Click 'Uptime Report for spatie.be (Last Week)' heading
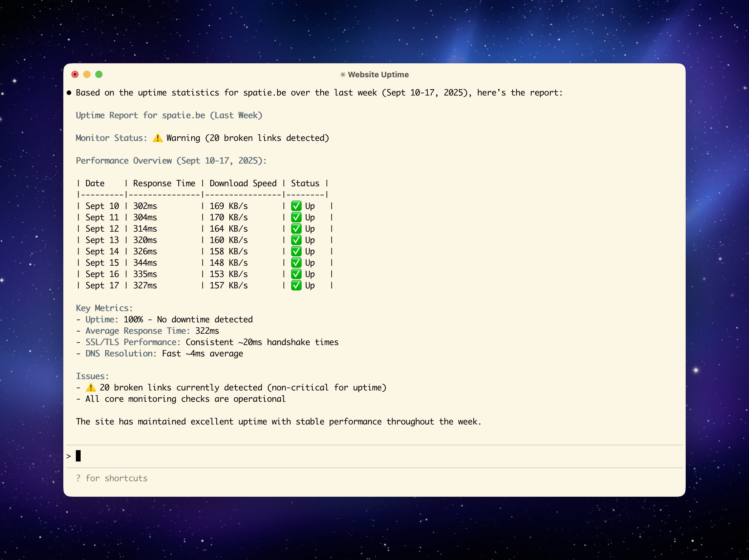This screenshot has width=749, height=560. click(169, 116)
